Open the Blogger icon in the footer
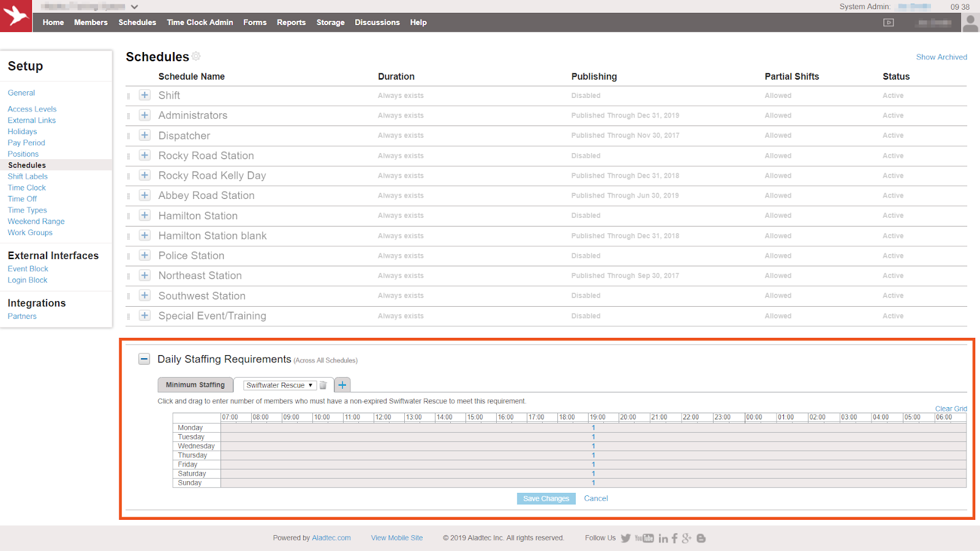The height and width of the screenshot is (551, 980). pyautogui.click(x=701, y=538)
